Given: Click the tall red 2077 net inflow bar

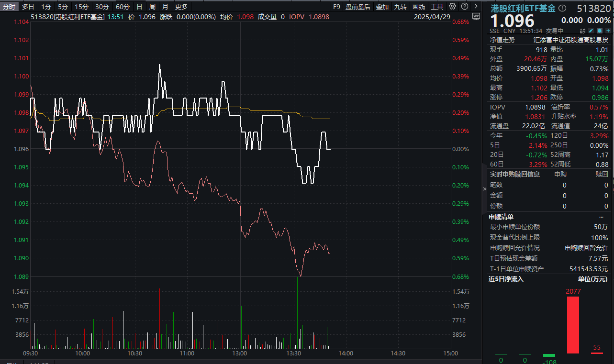Looking at the screenshot, I should click(573, 325).
